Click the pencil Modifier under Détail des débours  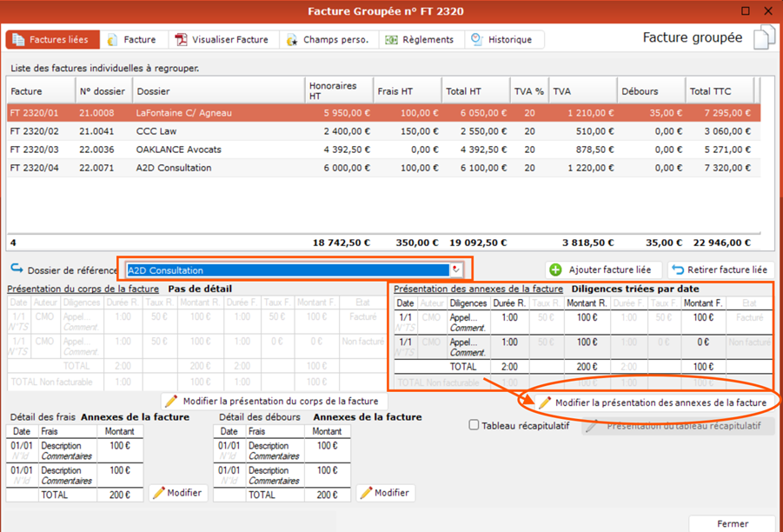tap(366, 493)
